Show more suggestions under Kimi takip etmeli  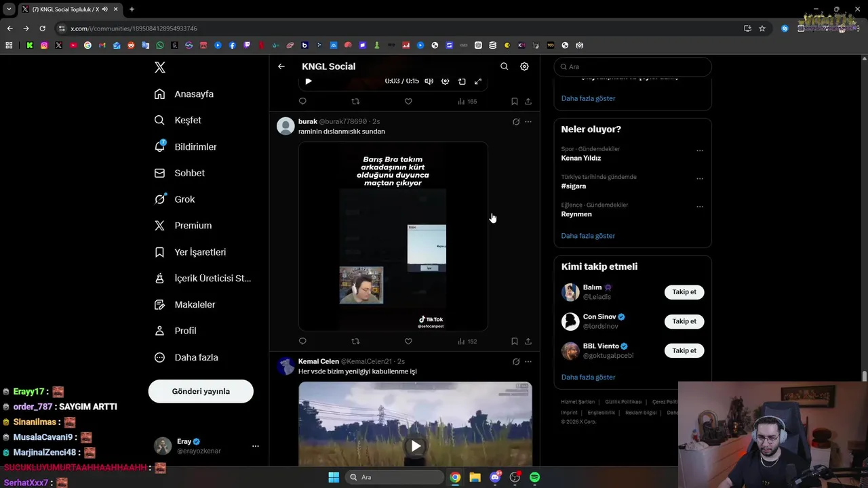(588, 377)
